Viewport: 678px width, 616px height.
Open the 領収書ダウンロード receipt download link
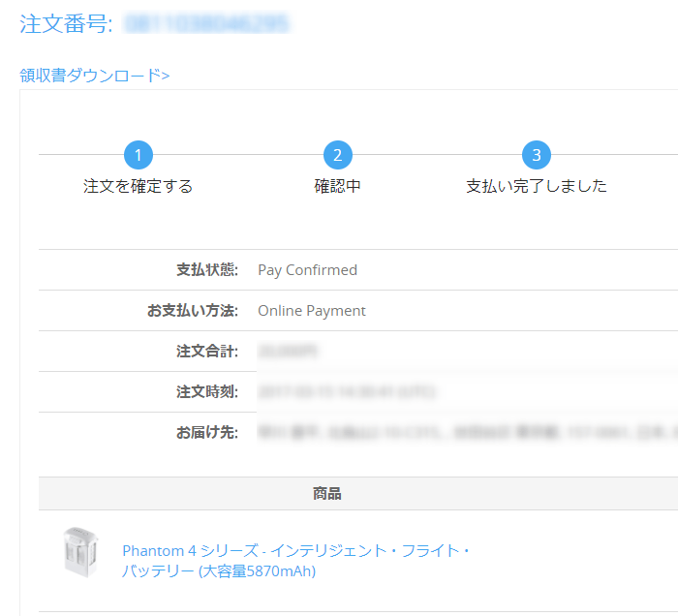pos(95,76)
